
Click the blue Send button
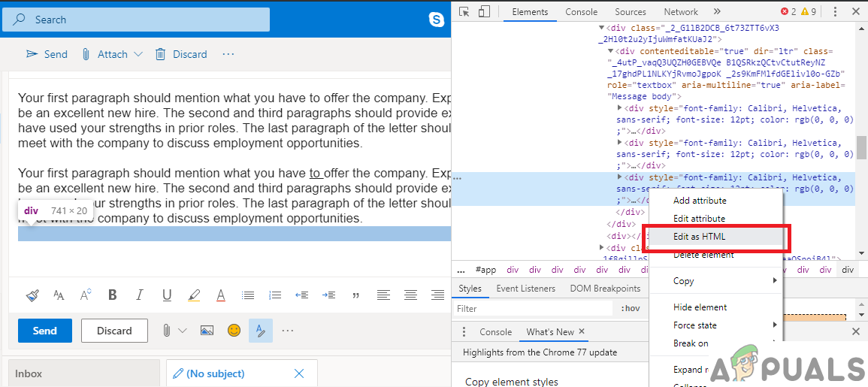[45, 331]
